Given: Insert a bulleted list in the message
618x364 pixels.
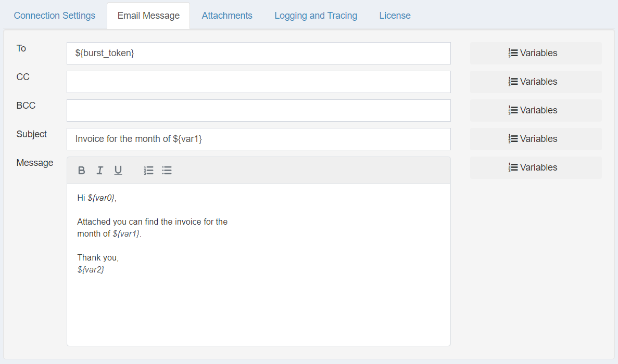Looking at the screenshot, I should (x=167, y=171).
